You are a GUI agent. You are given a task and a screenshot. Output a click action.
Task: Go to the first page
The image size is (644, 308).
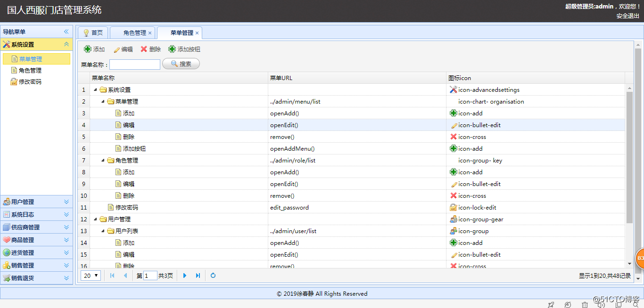click(x=112, y=276)
